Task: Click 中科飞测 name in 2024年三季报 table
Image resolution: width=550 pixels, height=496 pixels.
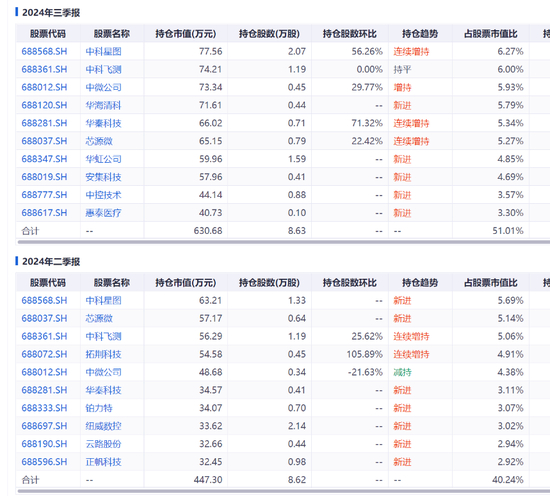Action: 103,69
